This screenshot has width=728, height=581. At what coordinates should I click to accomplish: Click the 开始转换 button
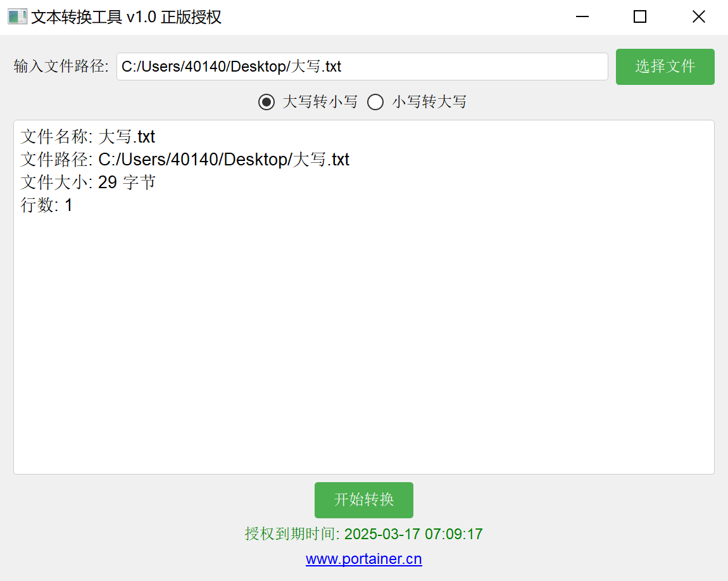(x=363, y=500)
